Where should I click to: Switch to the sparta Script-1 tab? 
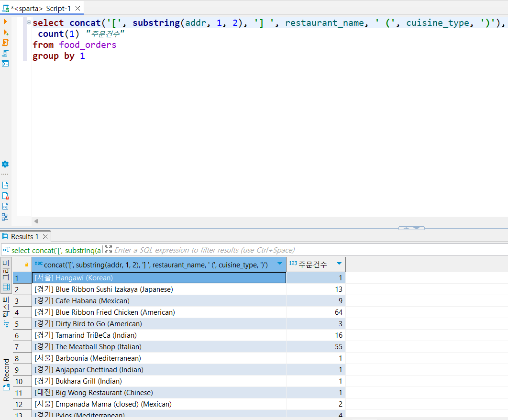click(41, 9)
